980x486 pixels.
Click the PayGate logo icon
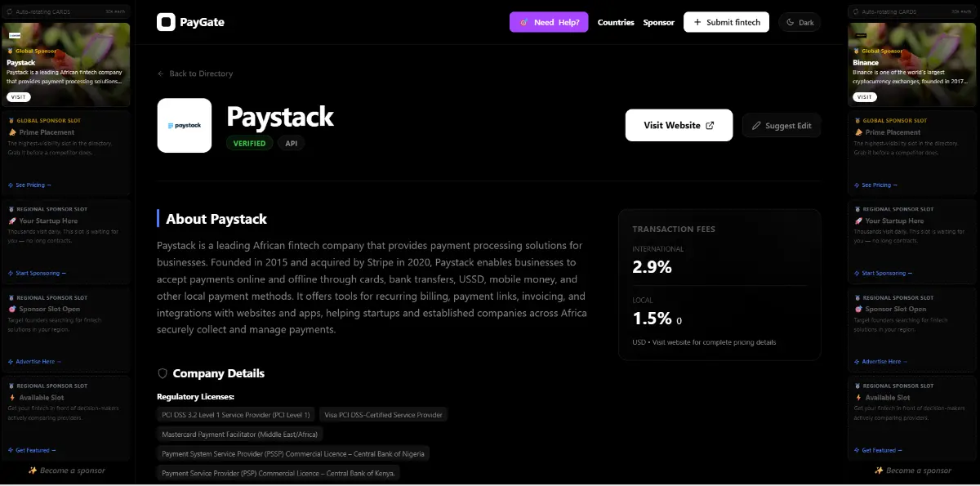(166, 22)
